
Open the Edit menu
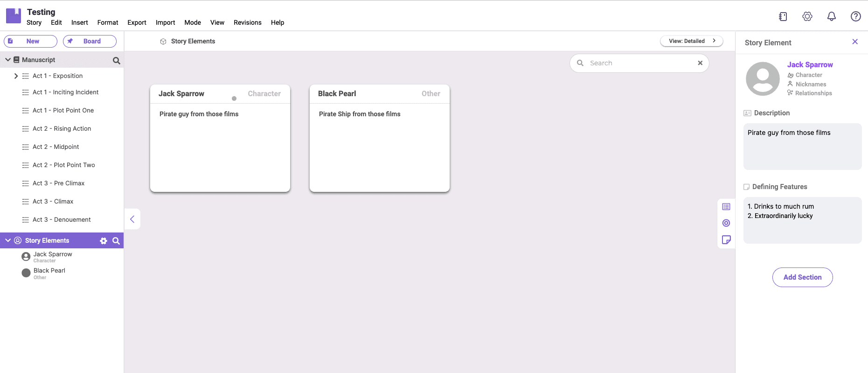(x=56, y=22)
